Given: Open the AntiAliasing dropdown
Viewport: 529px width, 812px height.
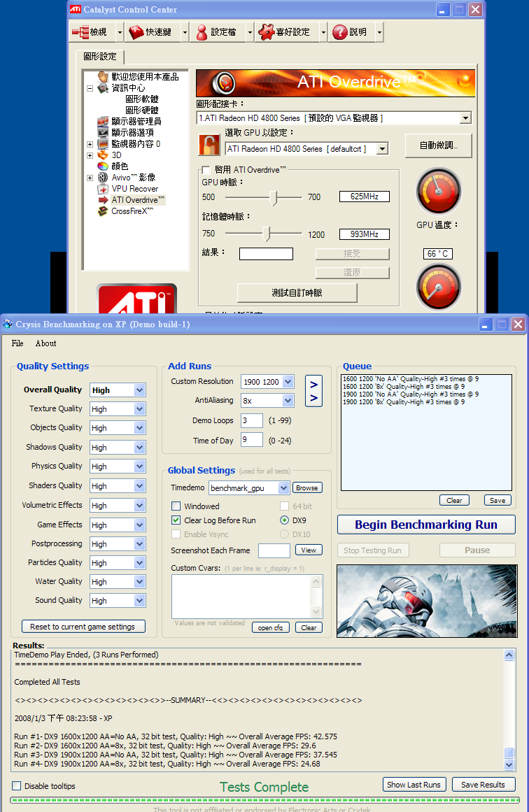Looking at the screenshot, I should tap(288, 401).
